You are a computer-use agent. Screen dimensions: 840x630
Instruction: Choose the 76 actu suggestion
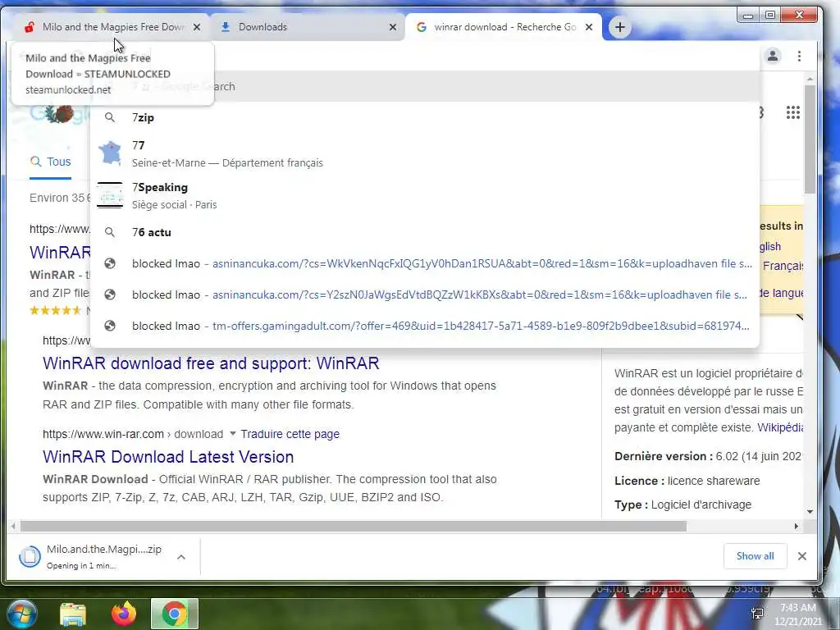coord(425,232)
